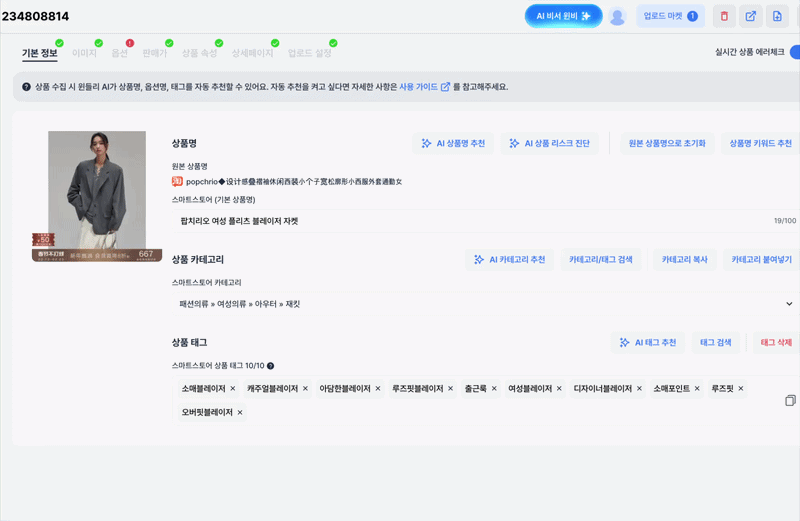Remove the 루즈핏블레이저 tag

451,389
